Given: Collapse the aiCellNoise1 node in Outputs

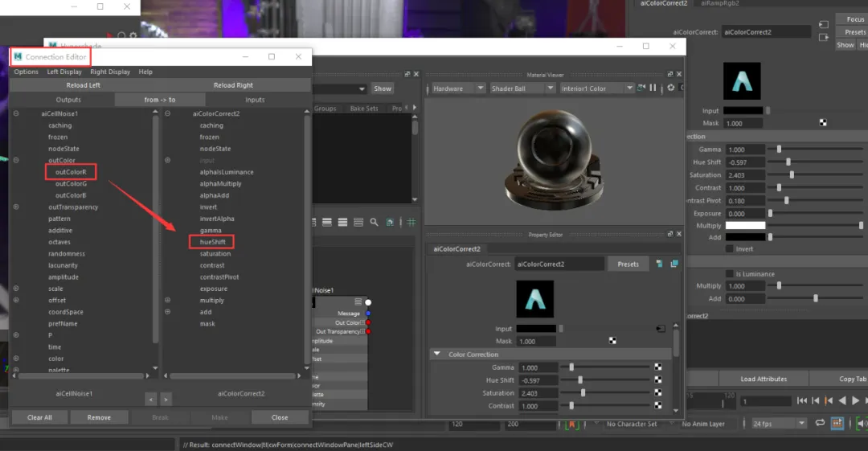Looking at the screenshot, I should coord(16,113).
